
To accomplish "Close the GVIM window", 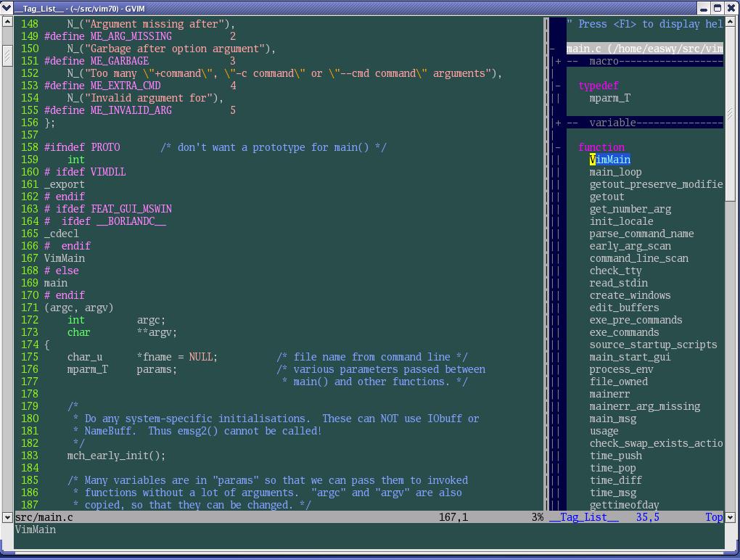I will (x=731, y=8).
